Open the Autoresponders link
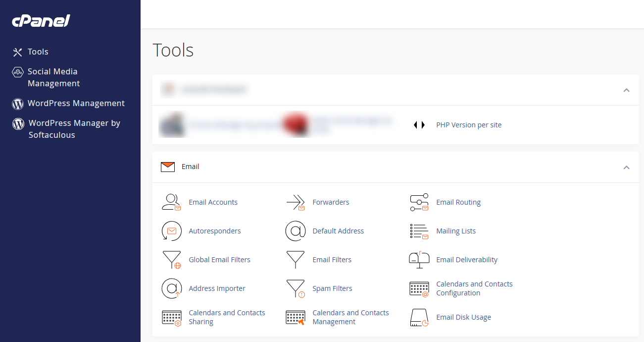 215,231
